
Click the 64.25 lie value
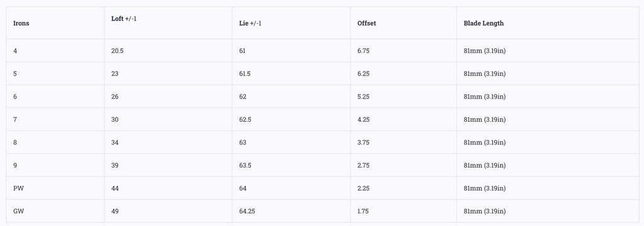(247, 212)
